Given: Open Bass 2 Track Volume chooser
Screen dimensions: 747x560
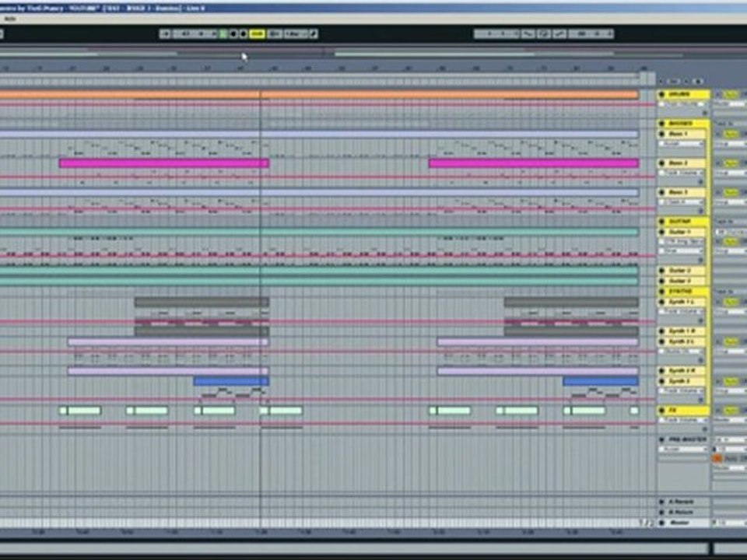Looking at the screenshot, I should tap(682, 173).
